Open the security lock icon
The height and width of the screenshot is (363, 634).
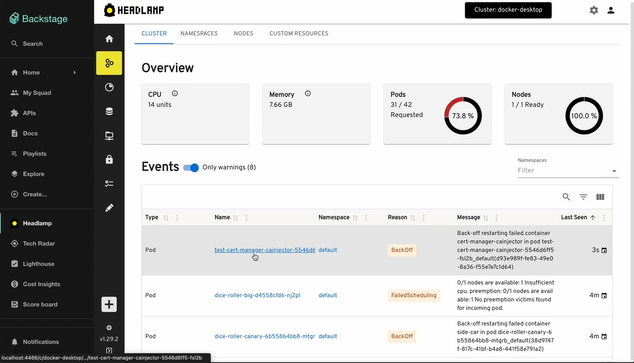pyautogui.click(x=109, y=160)
